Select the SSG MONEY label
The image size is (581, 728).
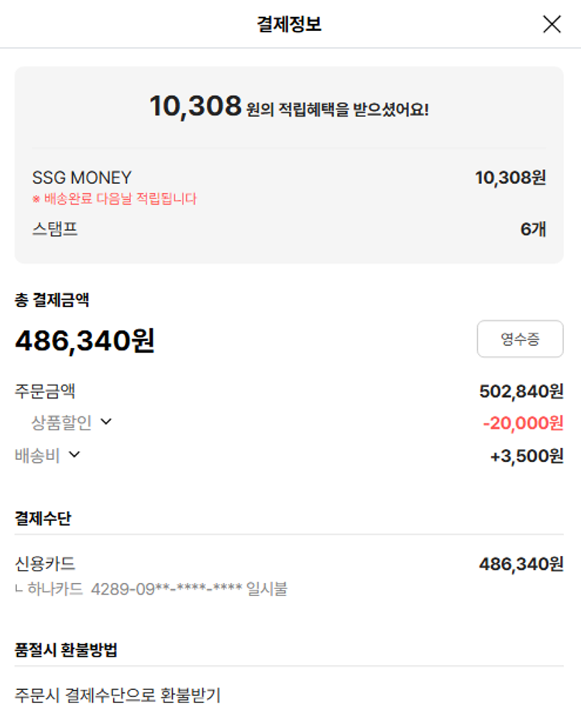(82, 178)
